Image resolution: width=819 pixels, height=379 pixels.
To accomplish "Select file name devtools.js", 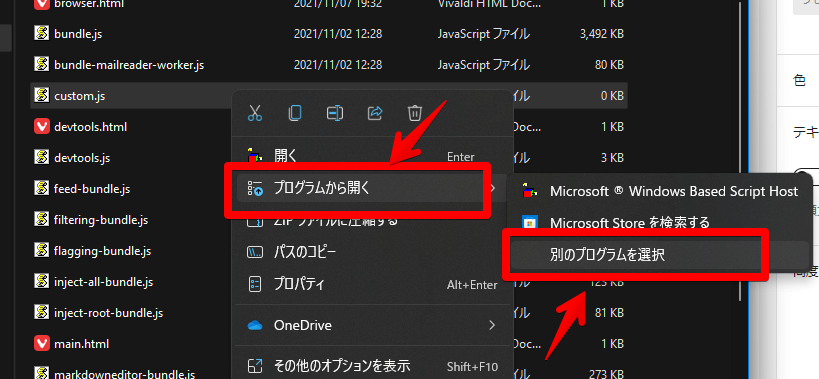I will (83, 158).
